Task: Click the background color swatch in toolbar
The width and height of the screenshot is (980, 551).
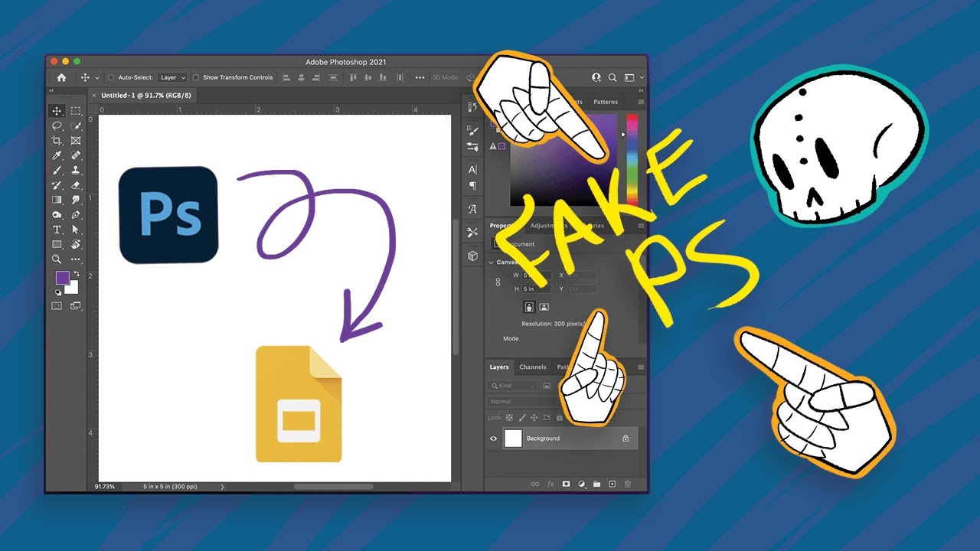Action: (x=73, y=289)
